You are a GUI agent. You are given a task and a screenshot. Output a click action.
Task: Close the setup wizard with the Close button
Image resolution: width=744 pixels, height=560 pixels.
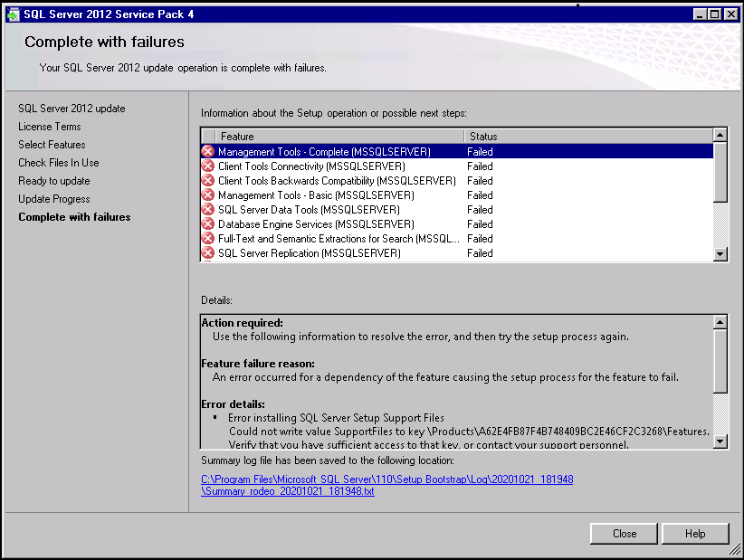tap(624, 534)
